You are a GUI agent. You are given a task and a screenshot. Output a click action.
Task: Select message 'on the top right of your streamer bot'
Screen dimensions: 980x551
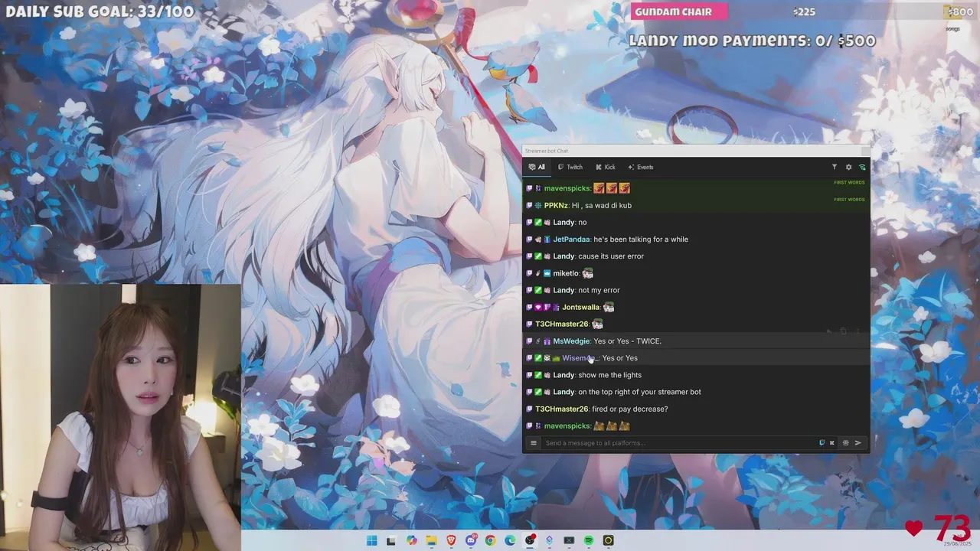click(639, 392)
